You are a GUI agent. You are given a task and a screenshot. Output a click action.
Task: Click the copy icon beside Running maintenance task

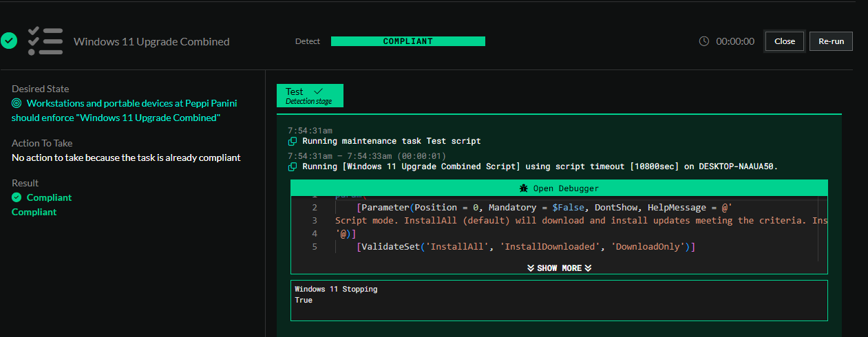pos(293,141)
